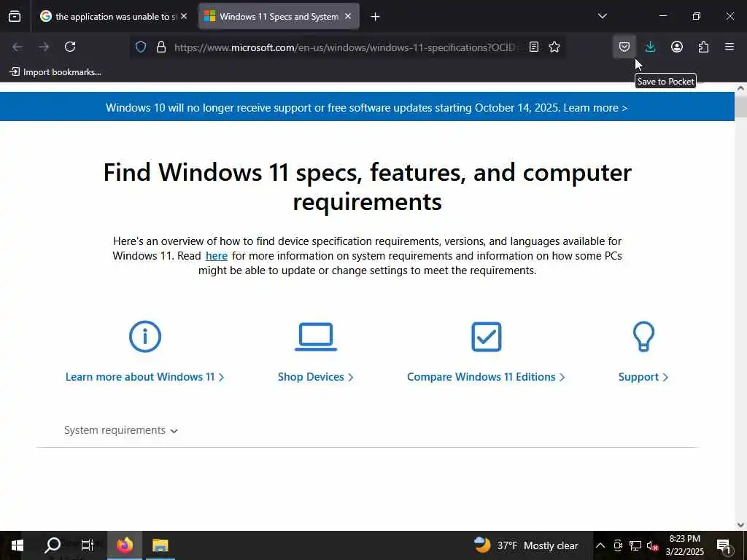Viewport: 747px width, 560px height.
Task: Open weather widget 37°F Mostly clear
Action: pos(526,545)
